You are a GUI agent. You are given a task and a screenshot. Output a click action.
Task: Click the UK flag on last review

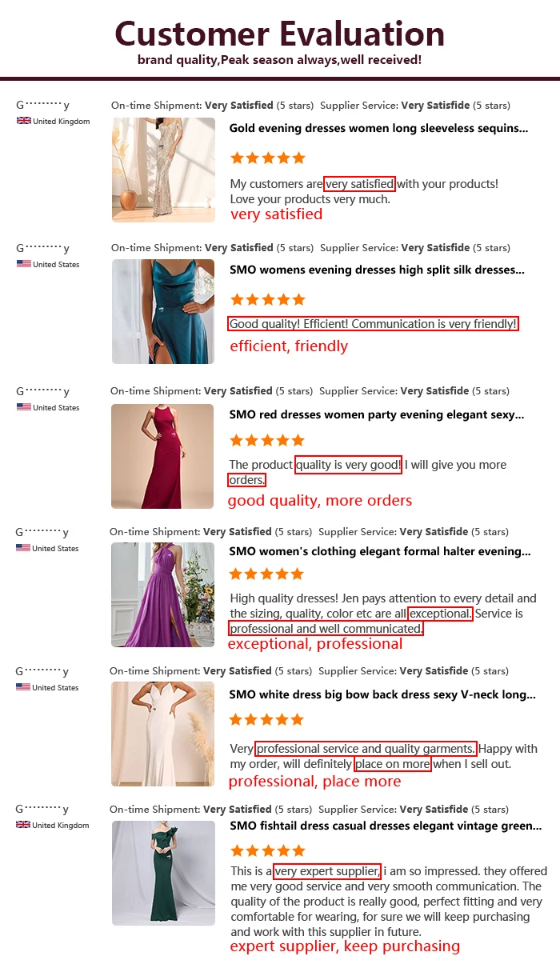(23, 825)
